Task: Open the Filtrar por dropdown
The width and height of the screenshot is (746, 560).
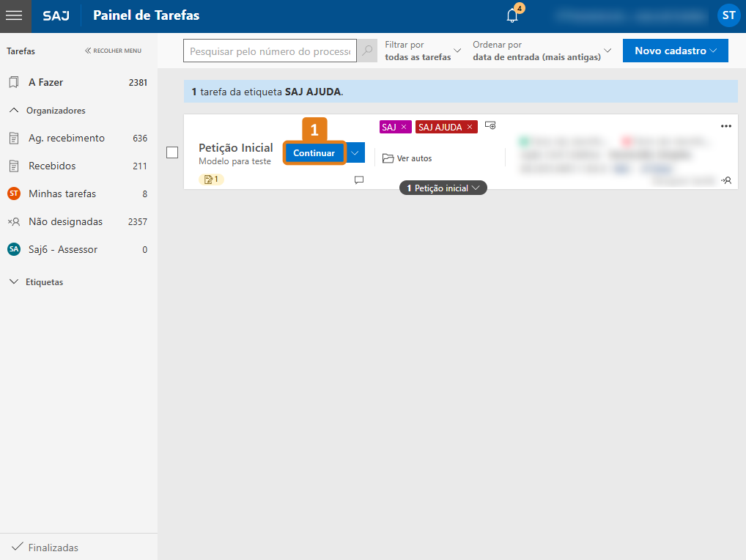Action: point(423,51)
